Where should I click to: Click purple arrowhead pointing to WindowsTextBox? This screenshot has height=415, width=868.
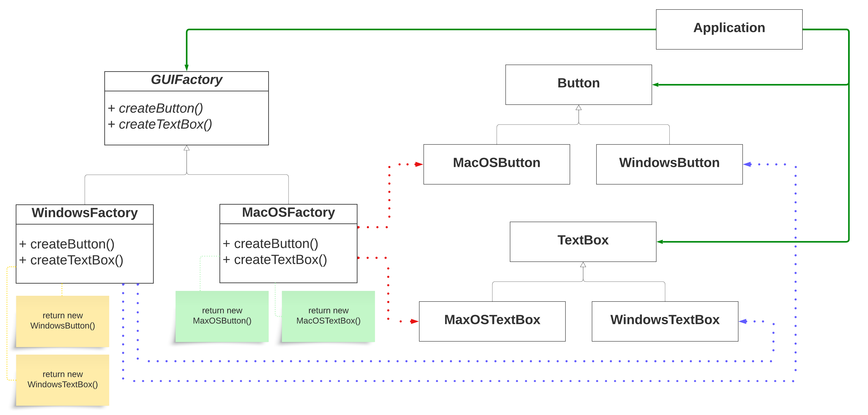(743, 321)
